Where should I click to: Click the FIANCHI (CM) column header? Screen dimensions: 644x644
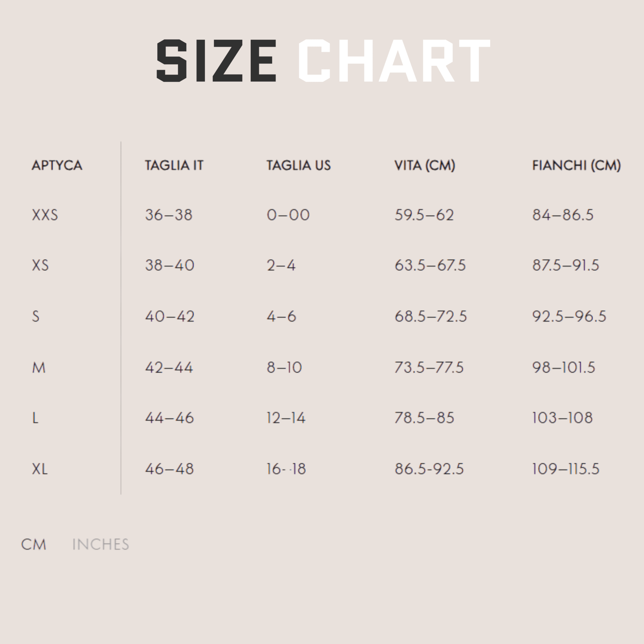coord(576,165)
